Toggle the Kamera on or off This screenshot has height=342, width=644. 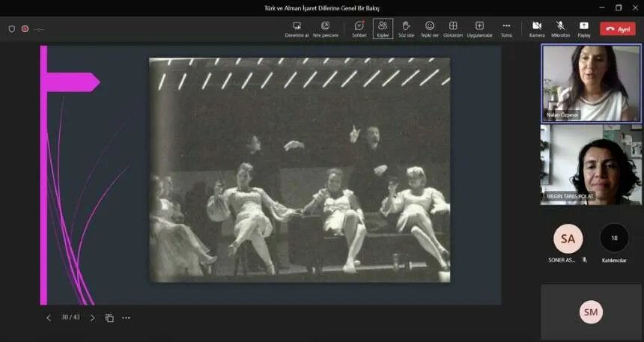point(537,26)
